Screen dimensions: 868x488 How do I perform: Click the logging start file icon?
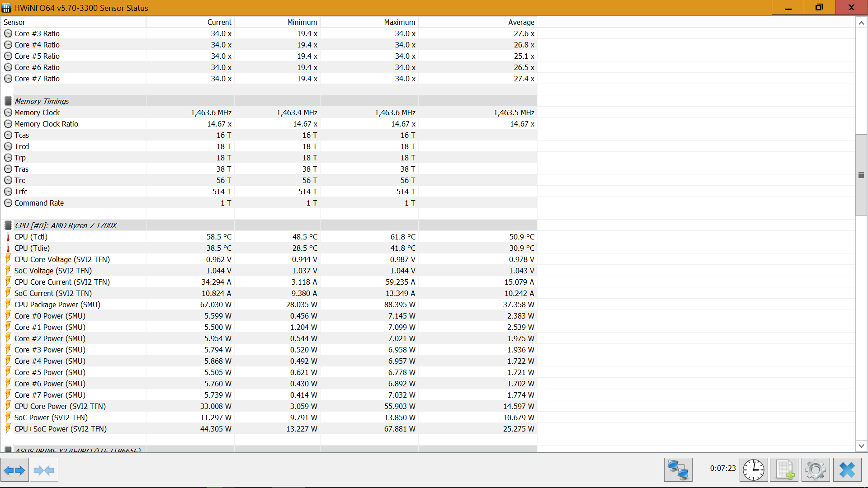point(784,470)
